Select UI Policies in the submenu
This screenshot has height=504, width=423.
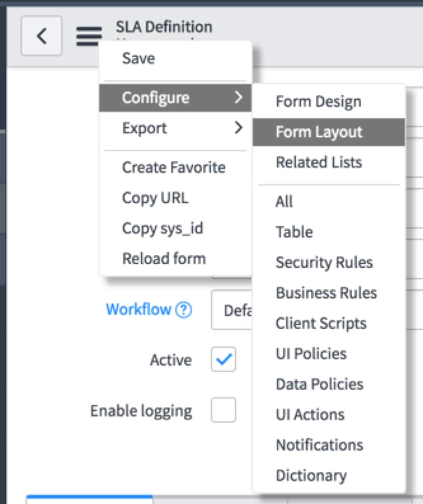pos(329,354)
